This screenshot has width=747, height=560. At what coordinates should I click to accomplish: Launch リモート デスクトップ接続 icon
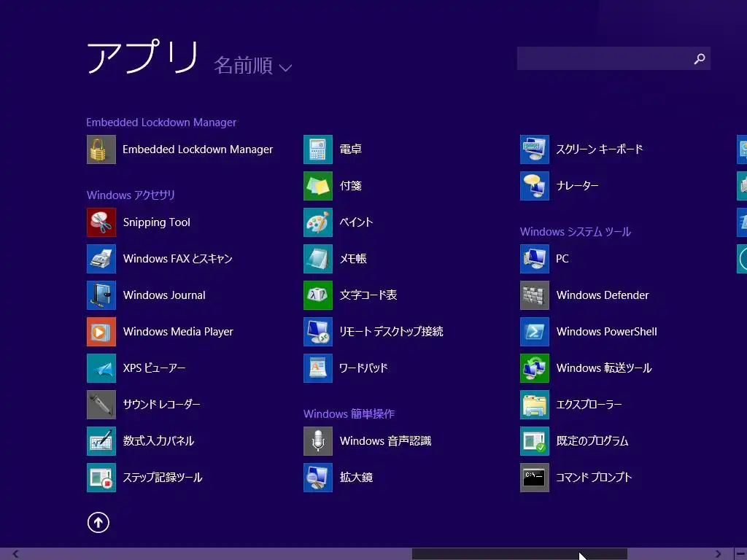coord(318,332)
